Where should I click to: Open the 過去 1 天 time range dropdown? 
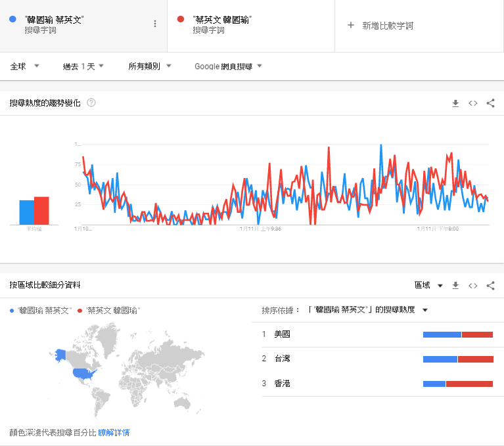coord(83,66)
